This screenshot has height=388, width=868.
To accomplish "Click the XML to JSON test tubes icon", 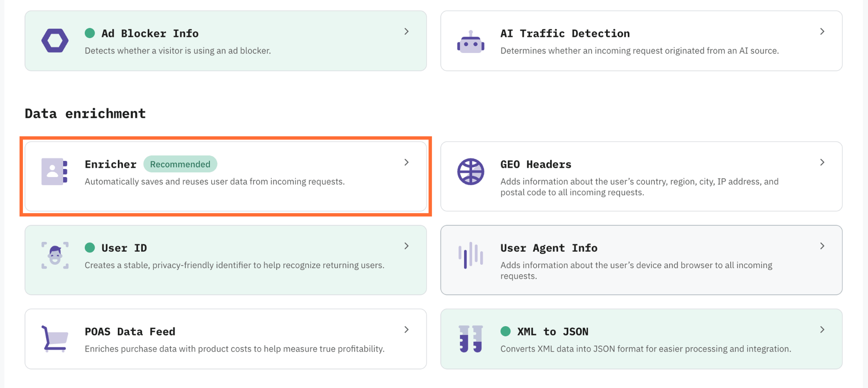I will coord(471,339).
